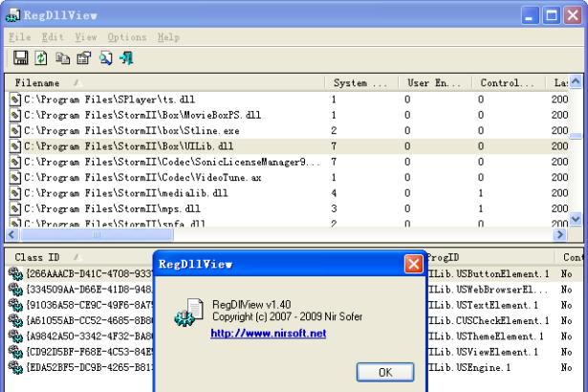Open the www.nirsoft.net link
The height and width of the screenshot is (392, 588).
pyautogui.click(x=268, y=333)
